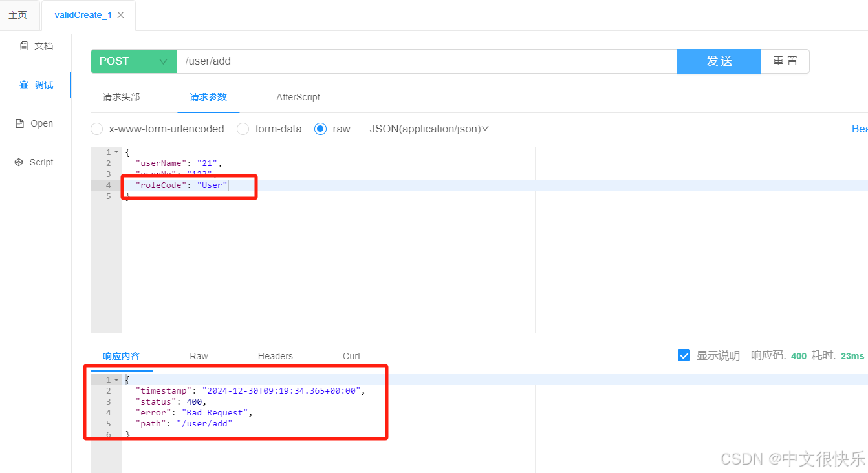
Task: Select the raw radio option
Action: pos(320,129)
